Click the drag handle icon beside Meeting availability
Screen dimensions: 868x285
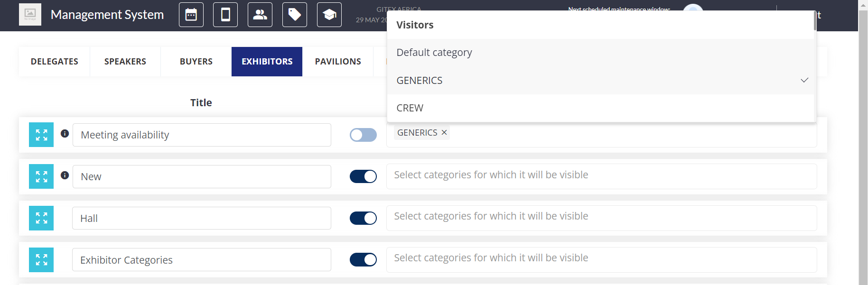[x=41, y=135]
